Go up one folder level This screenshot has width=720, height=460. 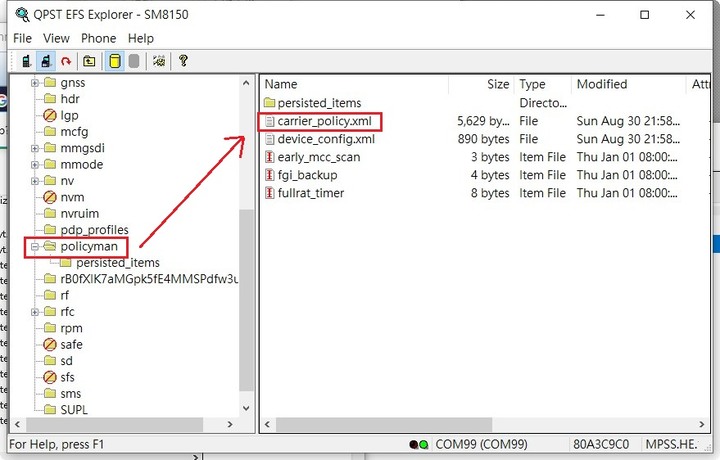(89, 61)
